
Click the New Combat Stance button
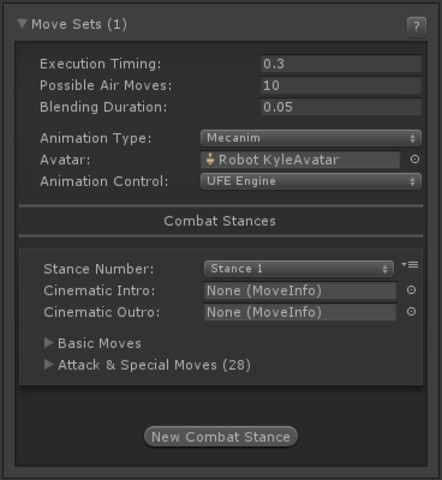(x=221, y=437)
